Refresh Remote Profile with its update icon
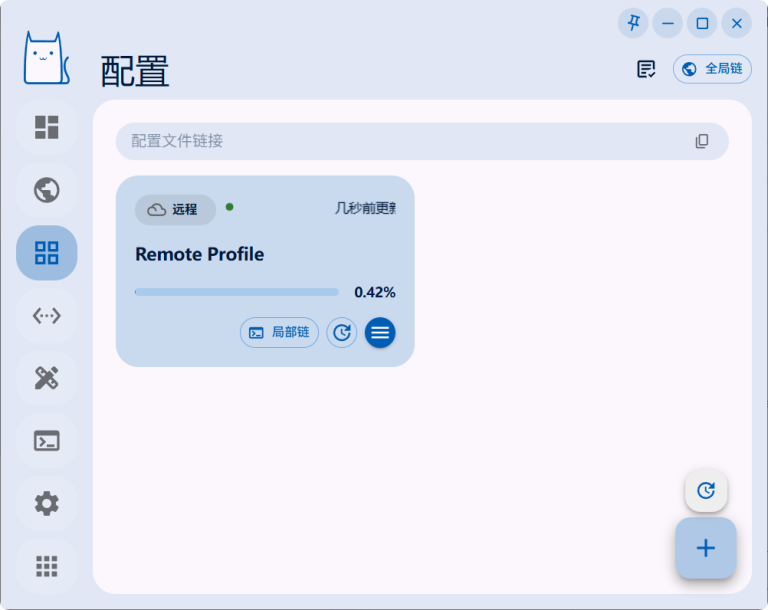The width and height of the screenshot is (768, 610). pyautogui.click(x=342, y=333)
